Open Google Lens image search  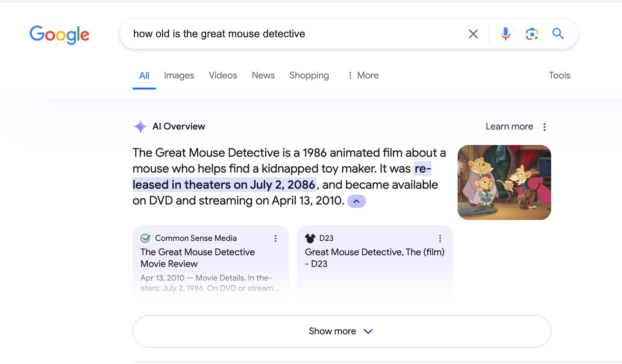532,34
